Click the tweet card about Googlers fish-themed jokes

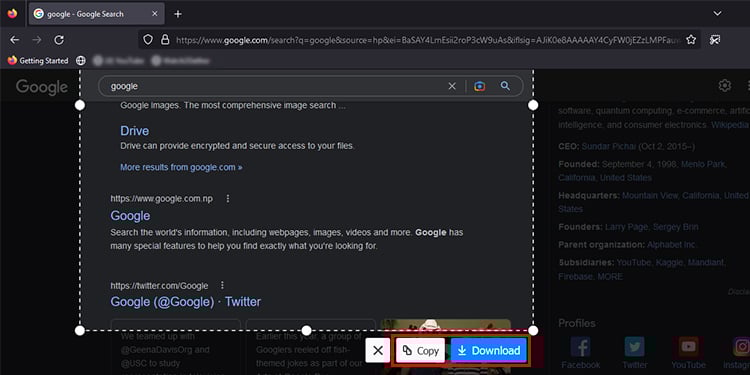coord(310,347)
